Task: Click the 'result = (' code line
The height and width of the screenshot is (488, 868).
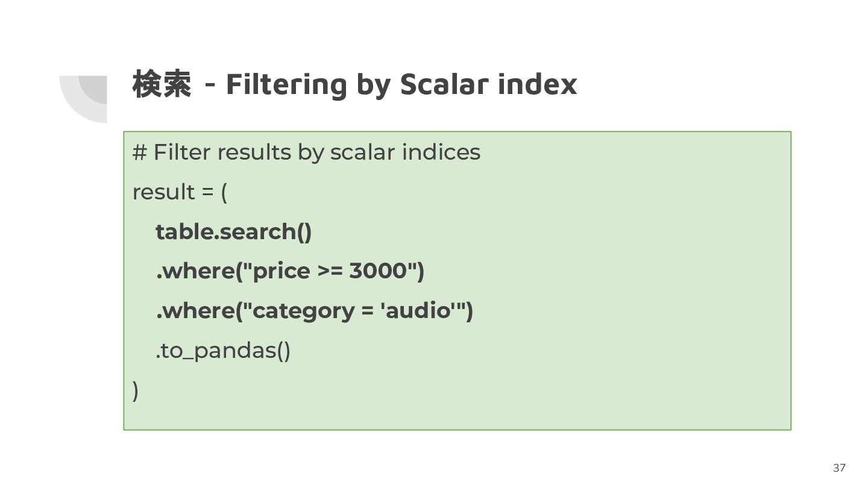Action: 180,192
